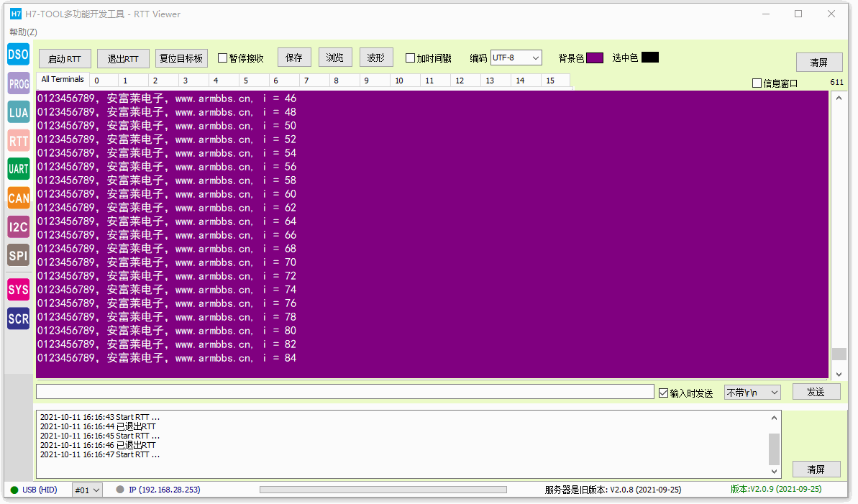Image resolution: width=858 pixels, height=504 pixels.
Task: Open the SPI module
Action: pos(18,255)
